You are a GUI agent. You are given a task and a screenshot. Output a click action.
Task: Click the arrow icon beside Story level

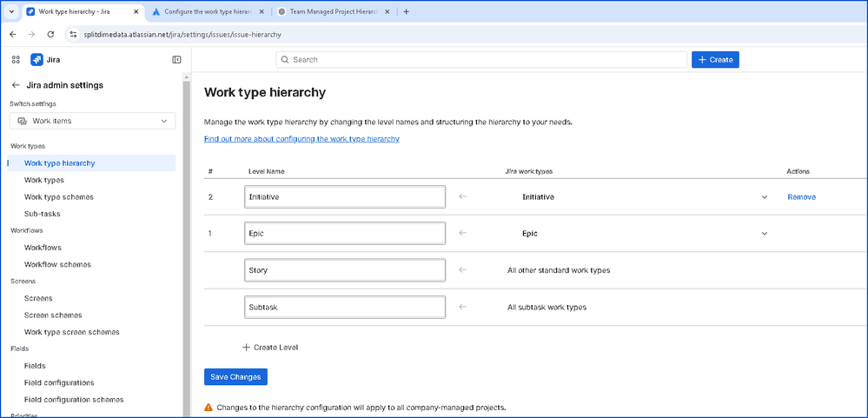point(463,270)
